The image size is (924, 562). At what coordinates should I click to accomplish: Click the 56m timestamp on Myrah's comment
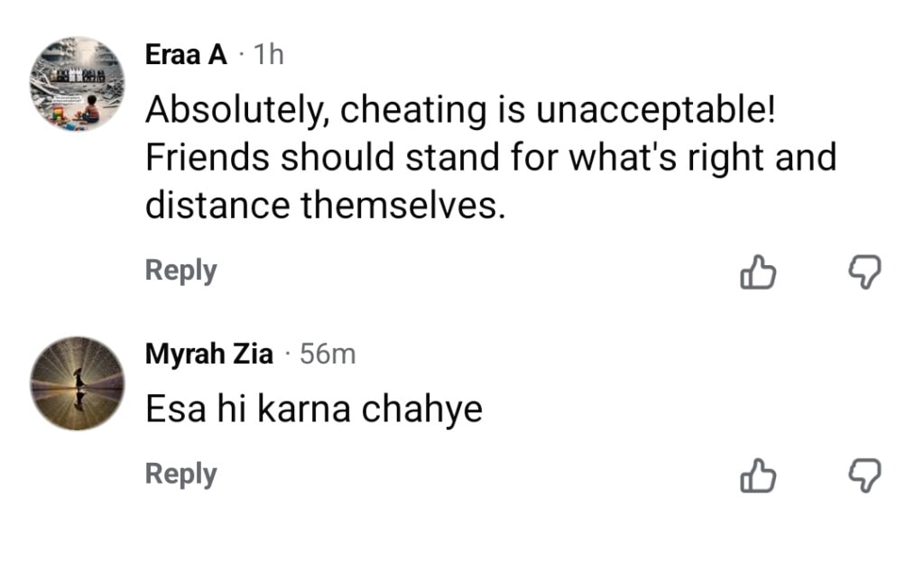(328, 355)
